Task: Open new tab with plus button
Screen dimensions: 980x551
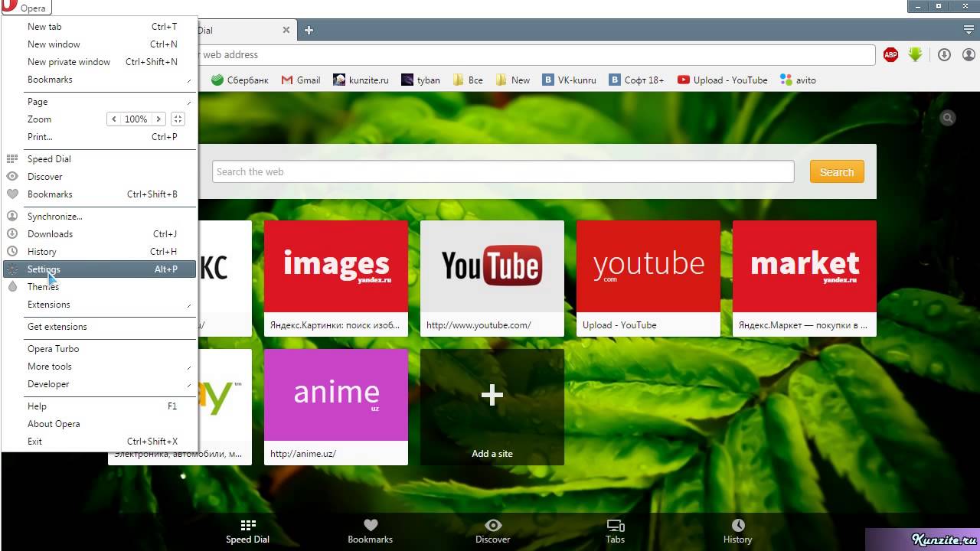Action: (309, 30)
